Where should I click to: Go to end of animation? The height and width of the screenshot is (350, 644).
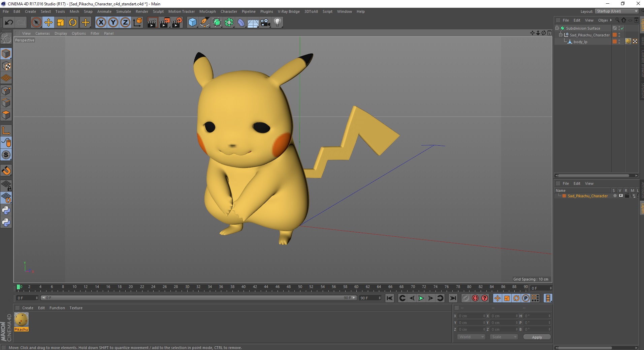453,298
